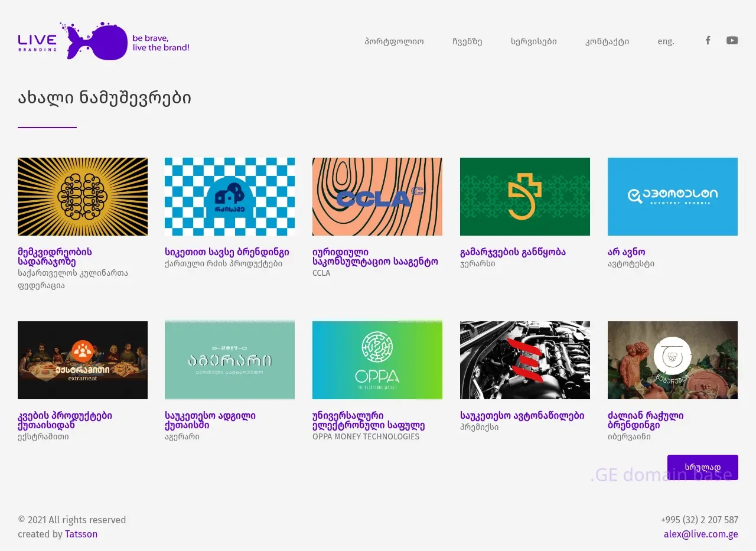Go to ჩვენზე menu item

pyautogui.click(x=467, y=41)
